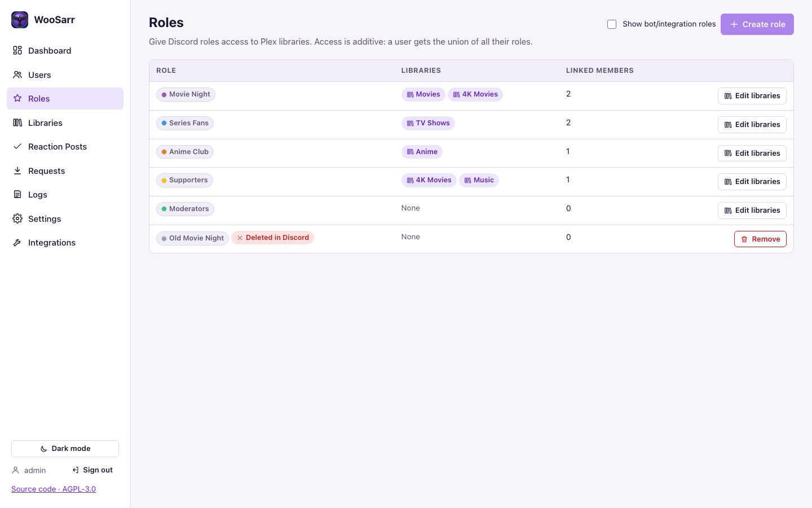Viewport: 812px width, 508px height.
Task: Click the Supporters role badge
Action: 184,180
